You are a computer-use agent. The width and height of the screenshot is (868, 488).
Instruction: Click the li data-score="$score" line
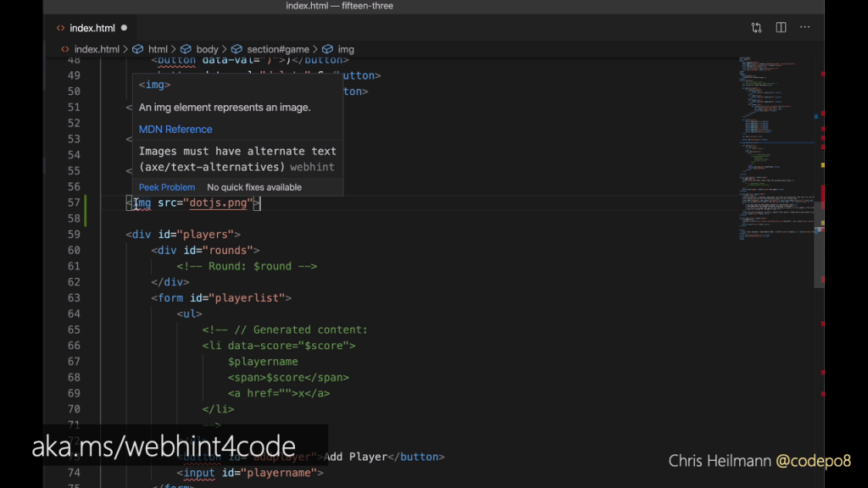tap(278, 346)
